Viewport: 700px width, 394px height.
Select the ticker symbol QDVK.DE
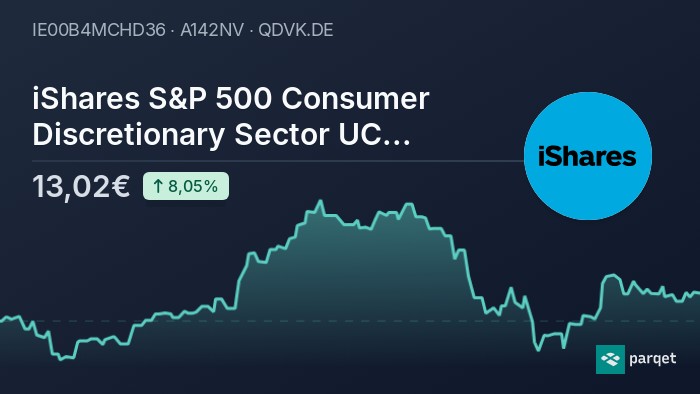click(x=296, y=30)
